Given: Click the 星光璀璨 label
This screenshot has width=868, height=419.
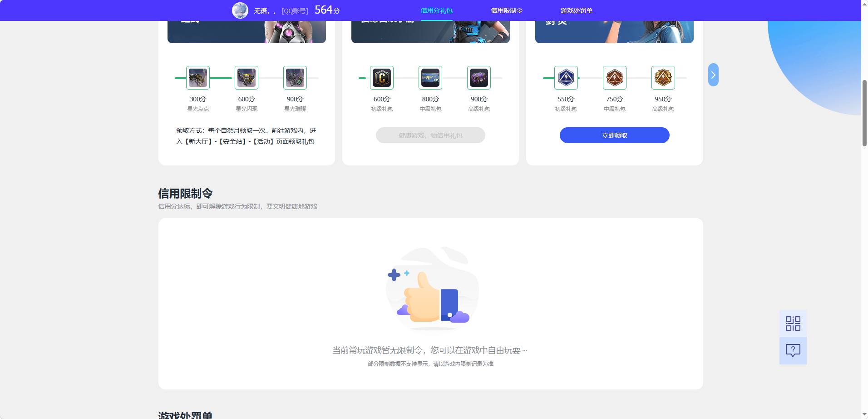Looking at the screenshot, I should pos(295,109).
